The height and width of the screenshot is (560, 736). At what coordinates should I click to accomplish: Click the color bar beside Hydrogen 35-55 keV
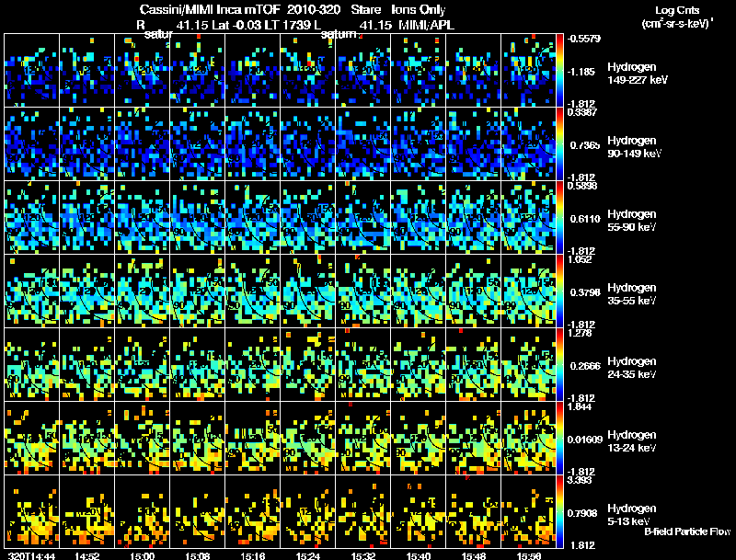coord(559,291)
